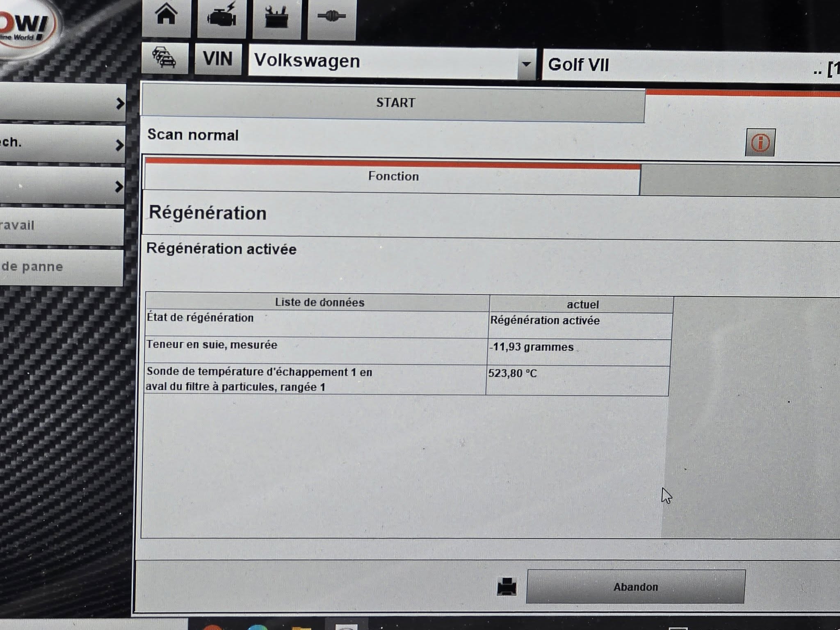This screenshot has width=840, height=630.
Task: Open the Volkswagen make dropdown
Action: point(392,62)
